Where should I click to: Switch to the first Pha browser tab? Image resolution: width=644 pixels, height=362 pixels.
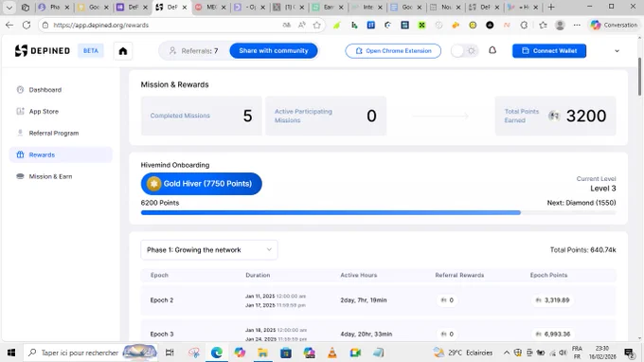tap(55, 7)
